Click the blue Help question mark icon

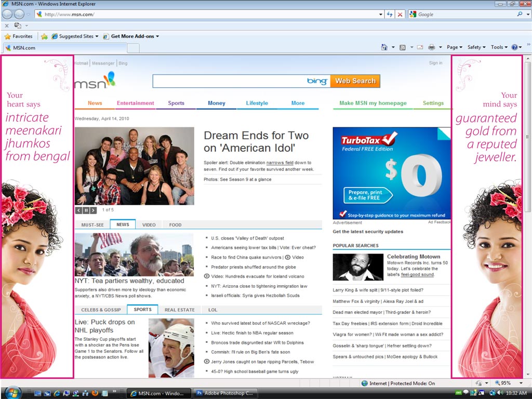(x=514, y=47)
